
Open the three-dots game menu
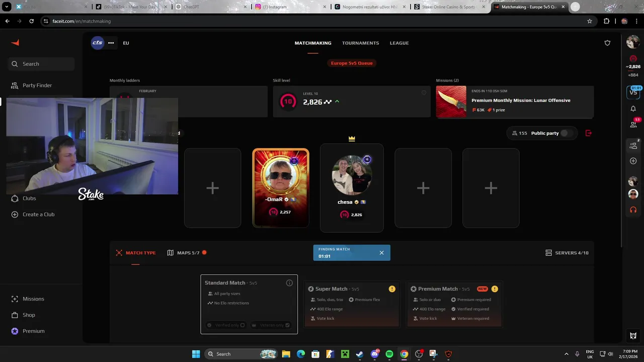pos(111,43)
